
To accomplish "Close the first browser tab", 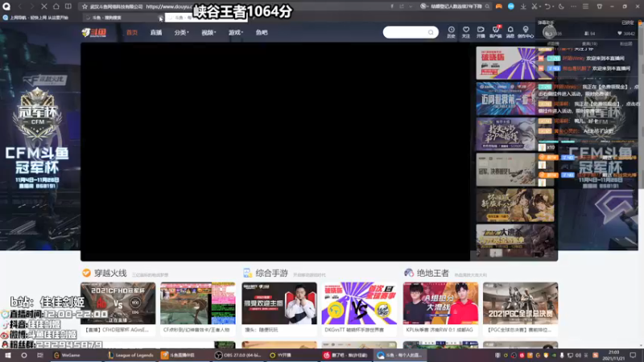I will (x=159, y=18).
